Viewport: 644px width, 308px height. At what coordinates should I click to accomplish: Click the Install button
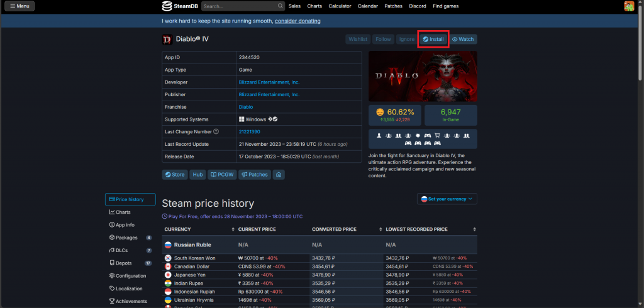[433, 40]
